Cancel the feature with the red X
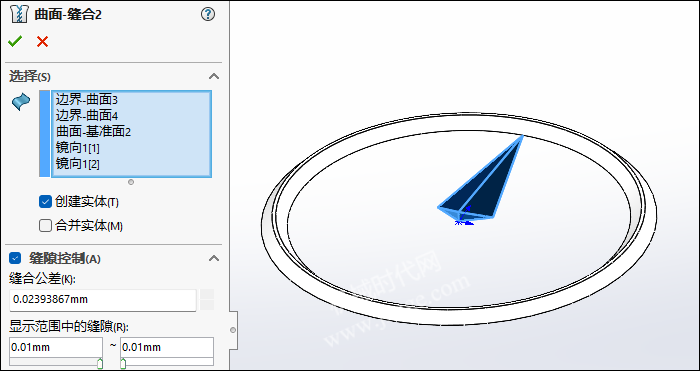The image size is (700, 371). (x=42, y=42)
